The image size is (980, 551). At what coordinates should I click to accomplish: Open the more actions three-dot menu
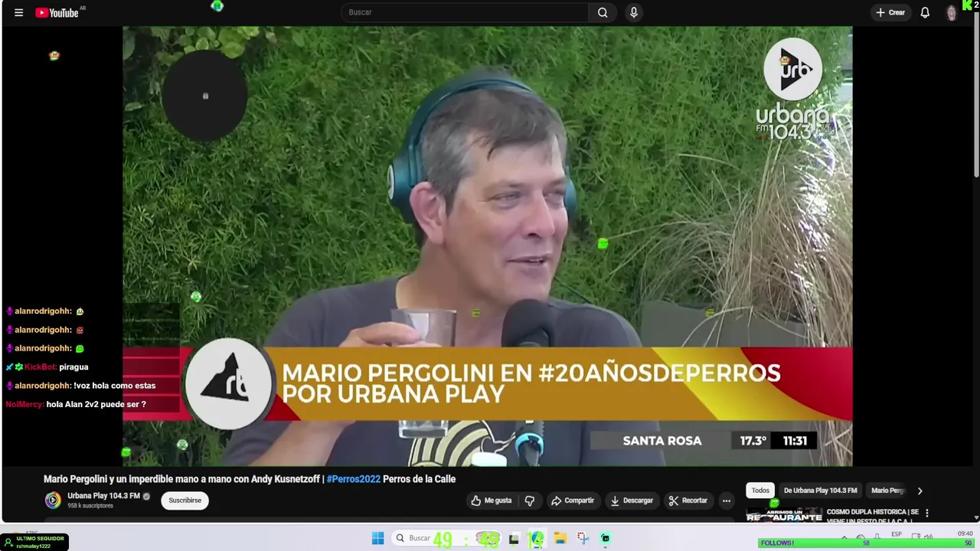click(x=727, y=500)
